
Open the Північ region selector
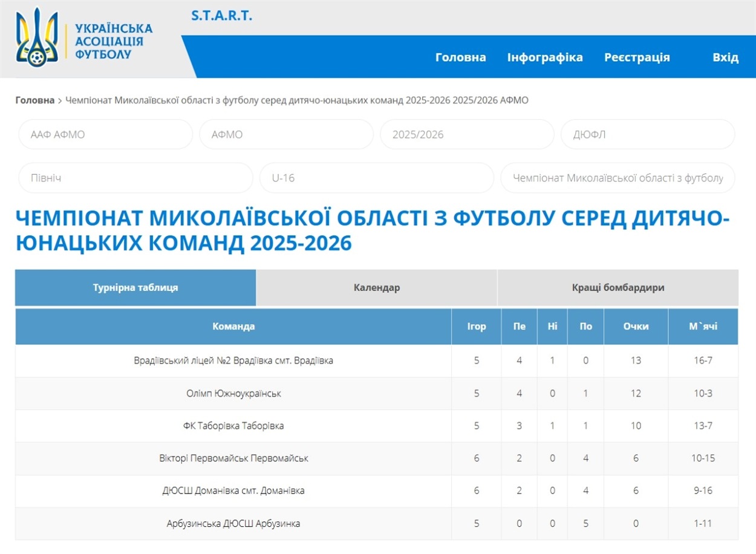[x=135, y=178]
